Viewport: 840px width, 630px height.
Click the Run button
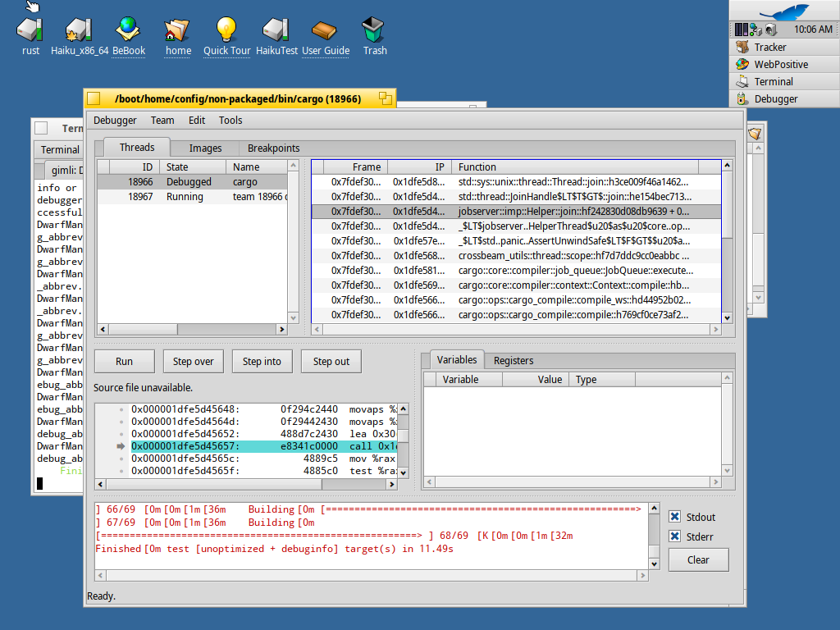pos(125,362)
